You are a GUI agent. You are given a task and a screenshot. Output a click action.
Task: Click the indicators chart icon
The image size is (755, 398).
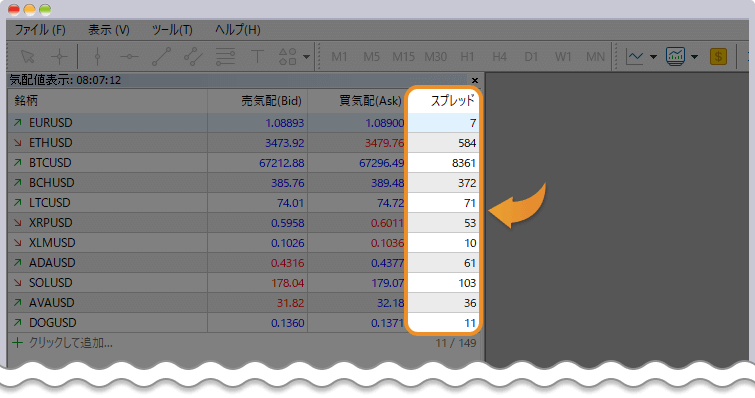[676, 57]
